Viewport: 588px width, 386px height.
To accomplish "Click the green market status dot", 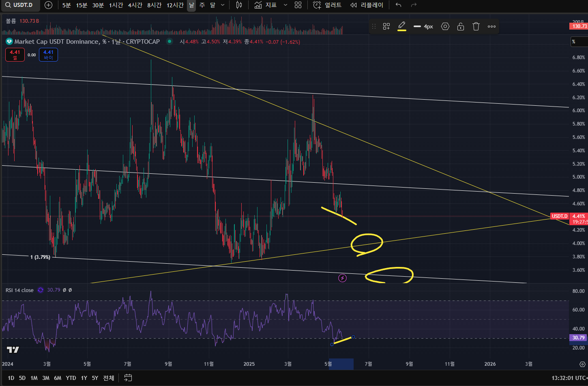I will pyautogui.click(x=170, y=41).
